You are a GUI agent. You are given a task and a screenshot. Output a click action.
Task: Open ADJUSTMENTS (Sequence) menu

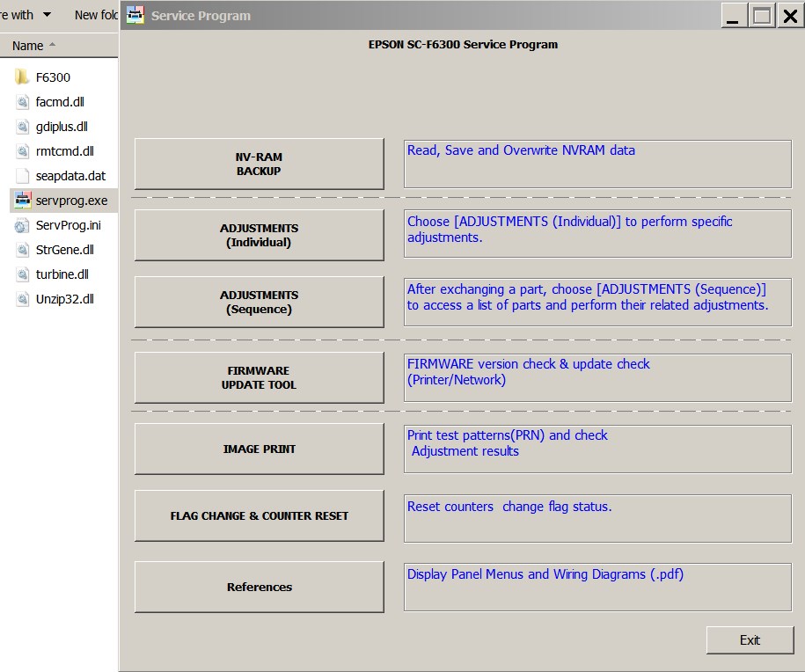(260, 302)
